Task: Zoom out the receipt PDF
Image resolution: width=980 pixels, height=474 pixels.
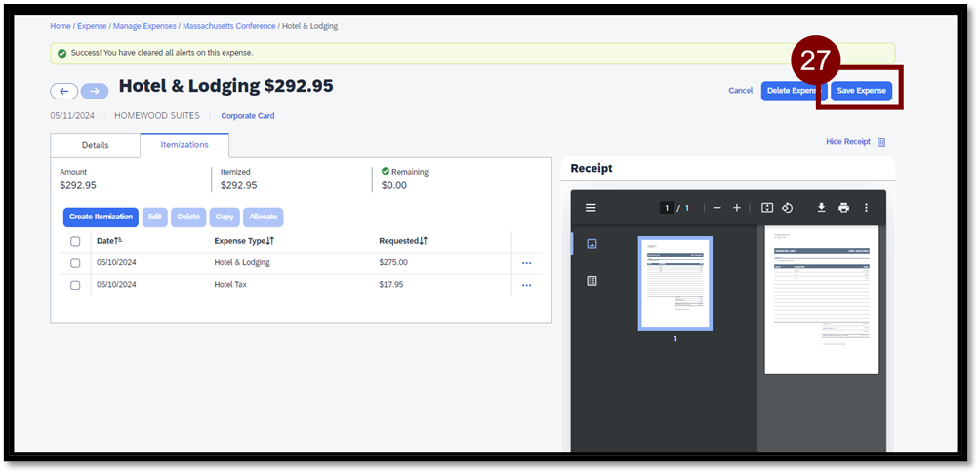Action: (716, 208)
